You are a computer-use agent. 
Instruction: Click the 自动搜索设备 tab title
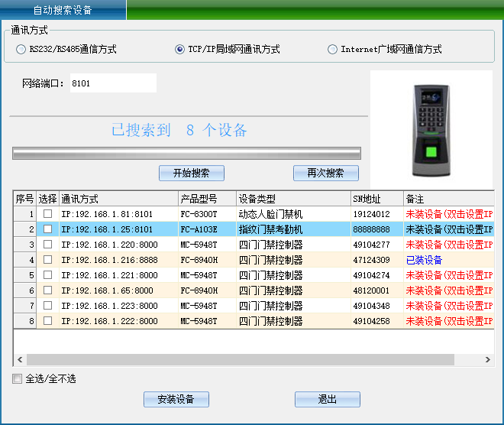(x=63, y=11)
